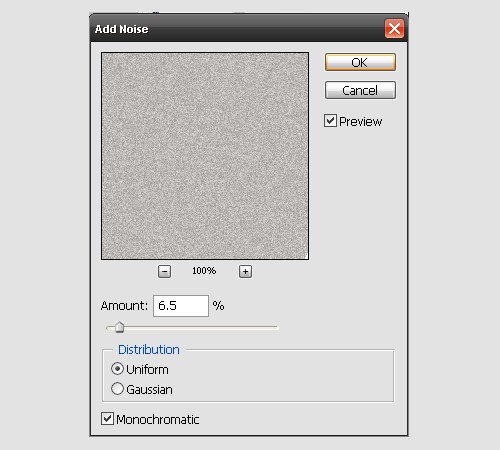The image size is (500, 450).
Task: Click the Amount: label
Action: click(124, 306)
